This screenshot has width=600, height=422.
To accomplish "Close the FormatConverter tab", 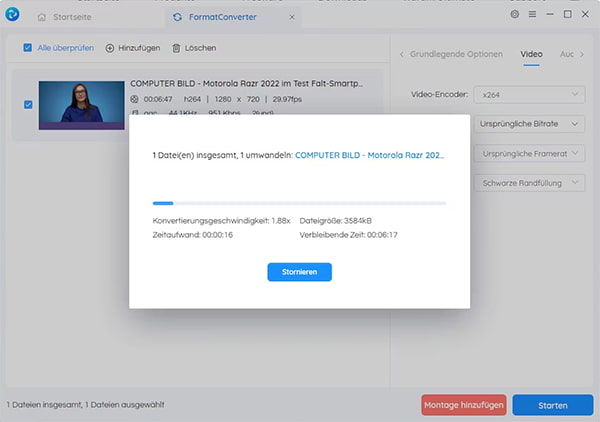I will [292, 17].
